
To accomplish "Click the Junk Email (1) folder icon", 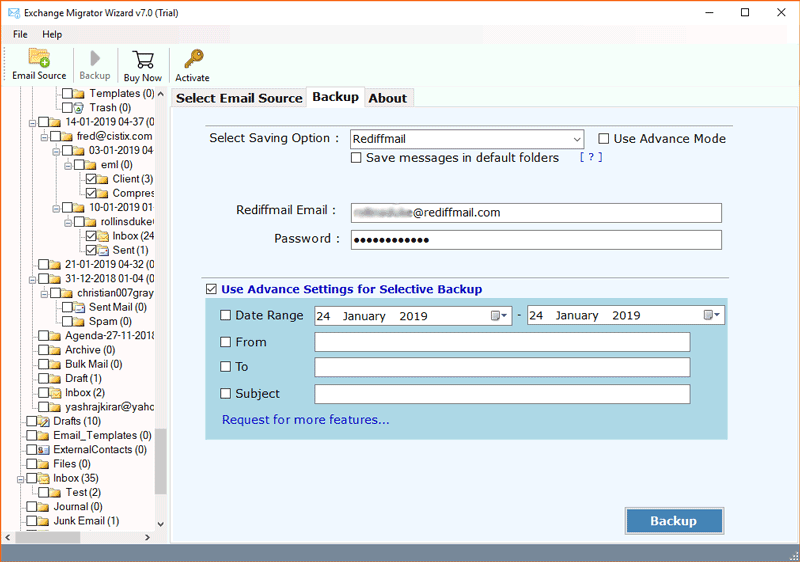I will tap(44, 521).
